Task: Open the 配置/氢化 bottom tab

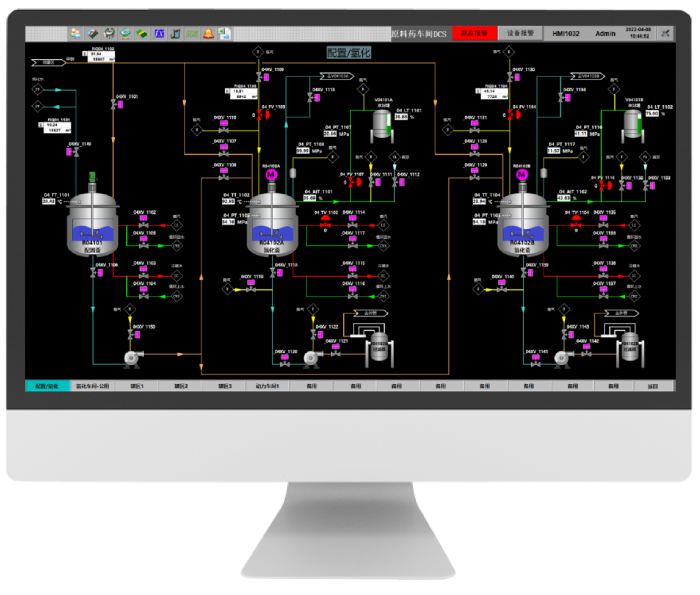Action: click(47, 385)
